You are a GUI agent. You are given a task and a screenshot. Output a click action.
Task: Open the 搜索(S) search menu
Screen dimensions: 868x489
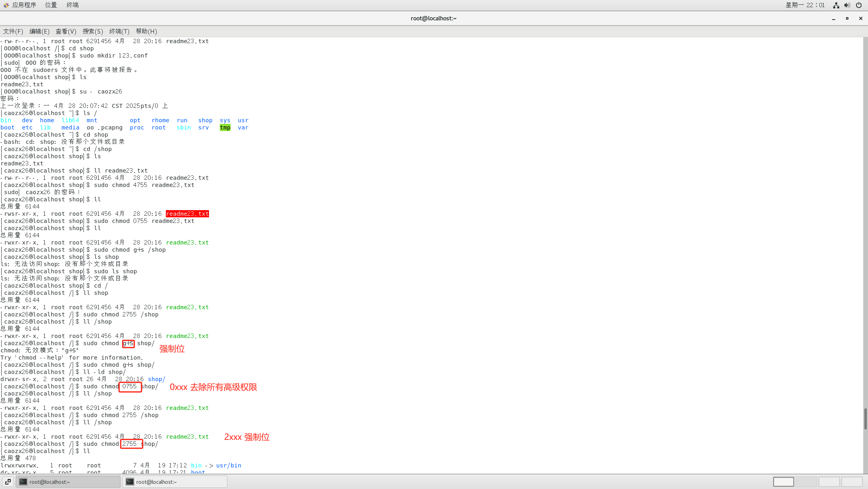(93, 31)
